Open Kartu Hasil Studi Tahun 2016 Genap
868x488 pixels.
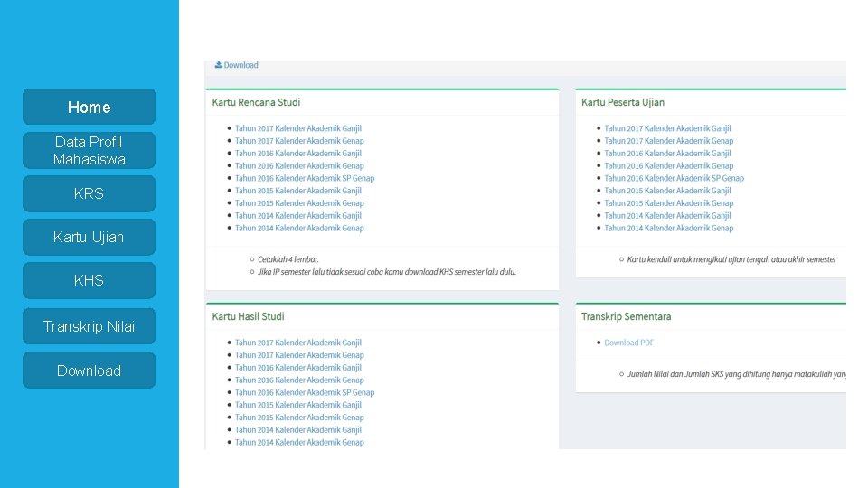click(x=299, y=380)
